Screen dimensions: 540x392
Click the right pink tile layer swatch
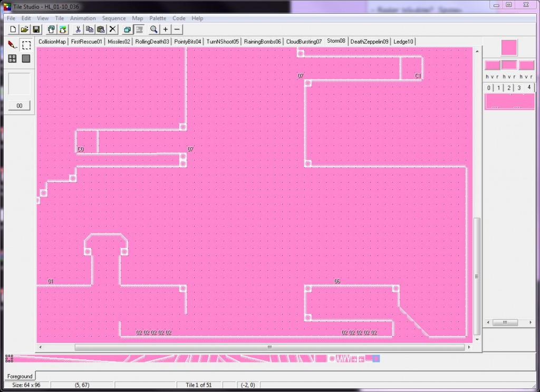coord(526,65)
